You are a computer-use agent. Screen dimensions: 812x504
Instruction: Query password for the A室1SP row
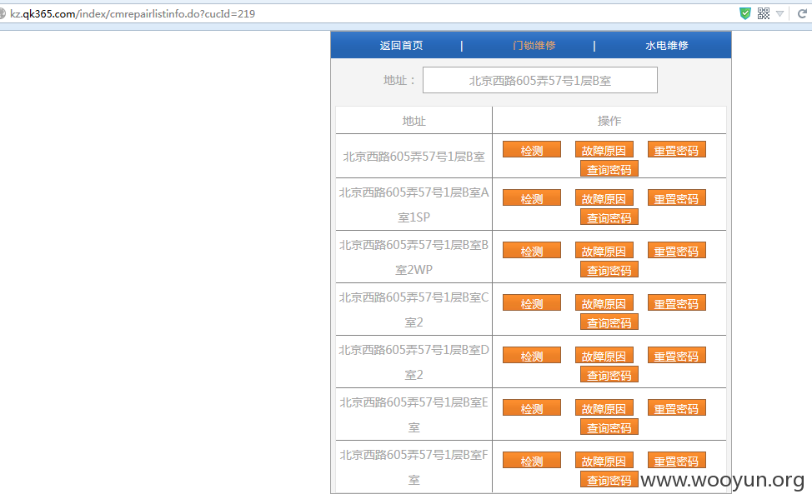(609, 217)
